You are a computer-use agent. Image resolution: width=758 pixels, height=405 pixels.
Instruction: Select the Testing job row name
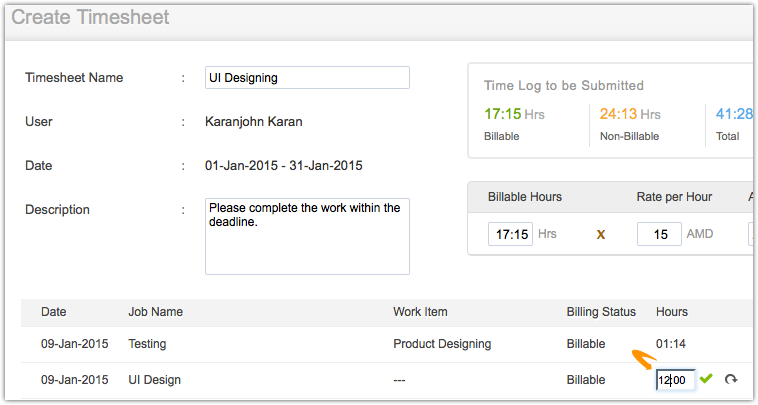point(148,344)
